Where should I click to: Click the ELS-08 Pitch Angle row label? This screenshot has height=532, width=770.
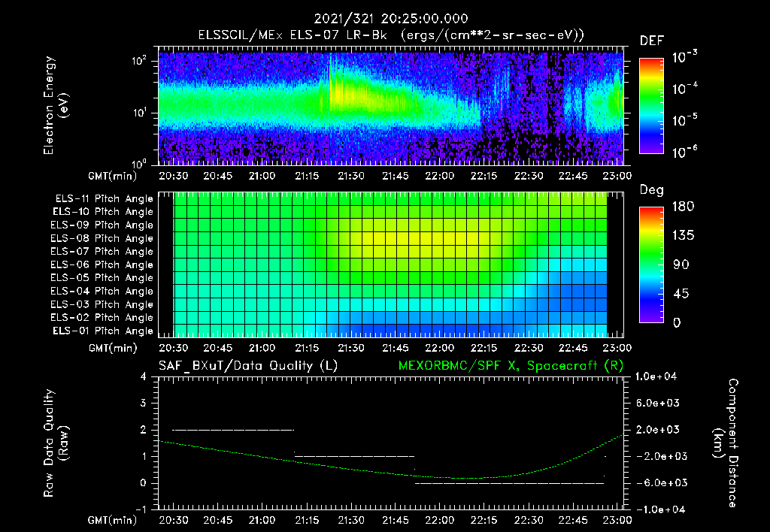coord(102,238)
